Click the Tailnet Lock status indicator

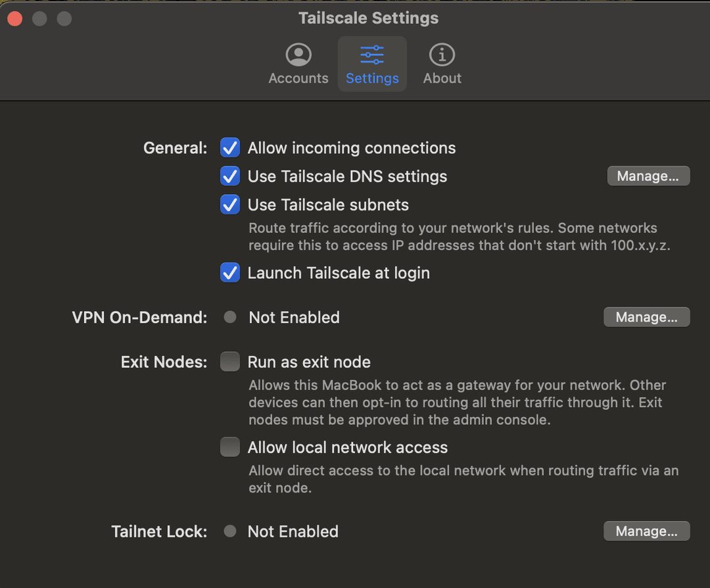pyautogui.click(x=229, y=531)
